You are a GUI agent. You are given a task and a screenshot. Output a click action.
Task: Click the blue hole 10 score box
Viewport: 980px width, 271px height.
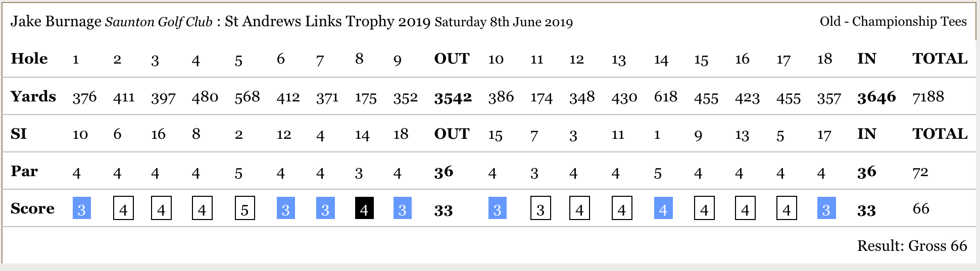(x=497, y=208)
